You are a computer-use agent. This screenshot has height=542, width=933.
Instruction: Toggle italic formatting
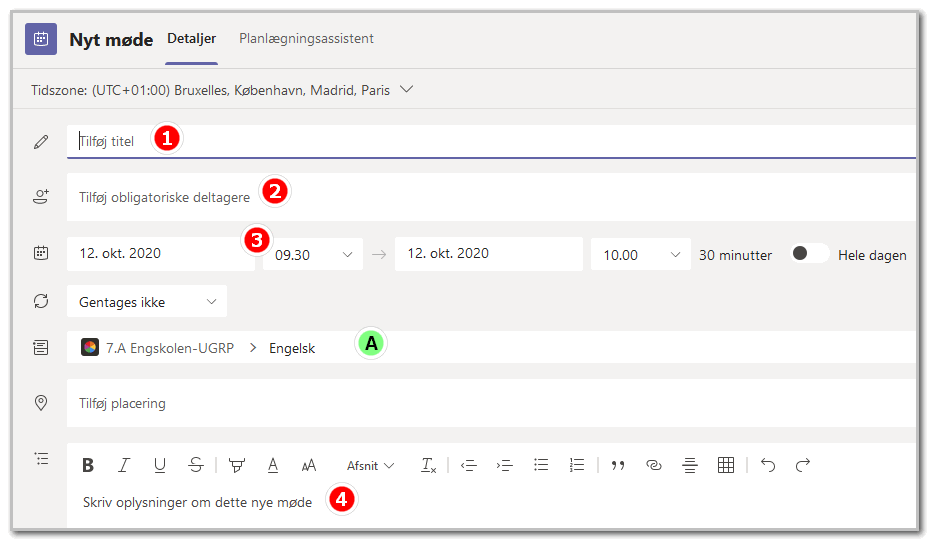(x=124, y=465)
